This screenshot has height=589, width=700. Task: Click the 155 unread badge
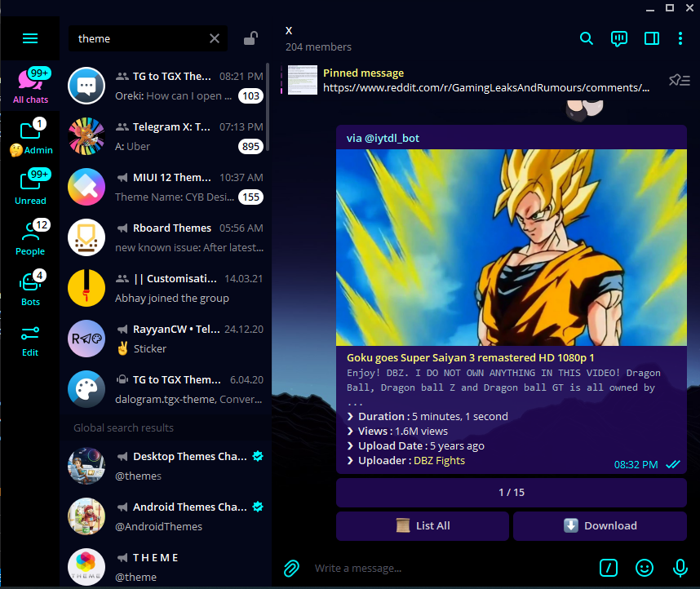tap(251, 197)
